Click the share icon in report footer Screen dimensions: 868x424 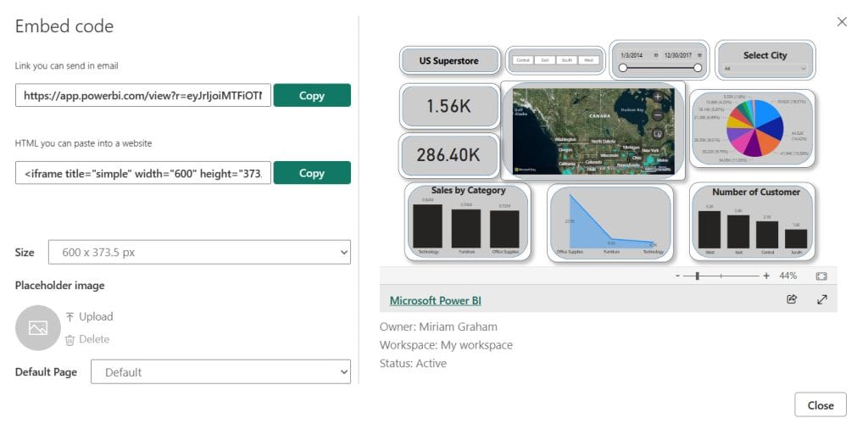(792, 299)
